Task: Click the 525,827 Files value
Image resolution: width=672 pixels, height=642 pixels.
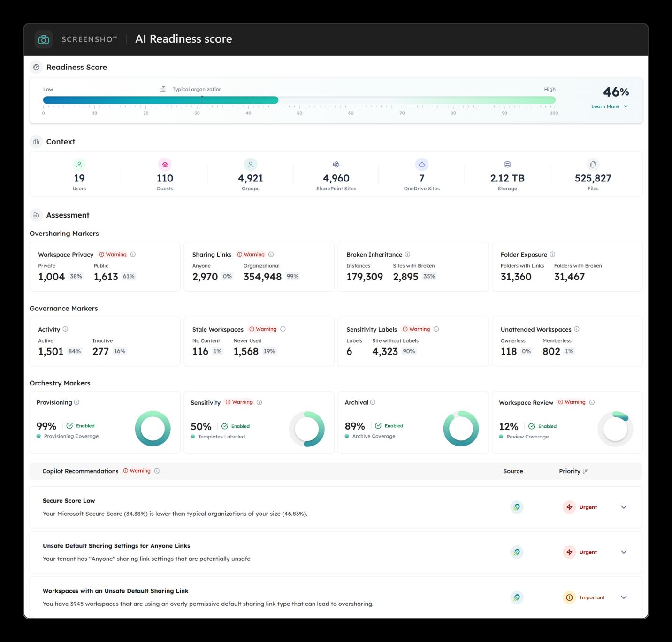Action: point(593,178)
